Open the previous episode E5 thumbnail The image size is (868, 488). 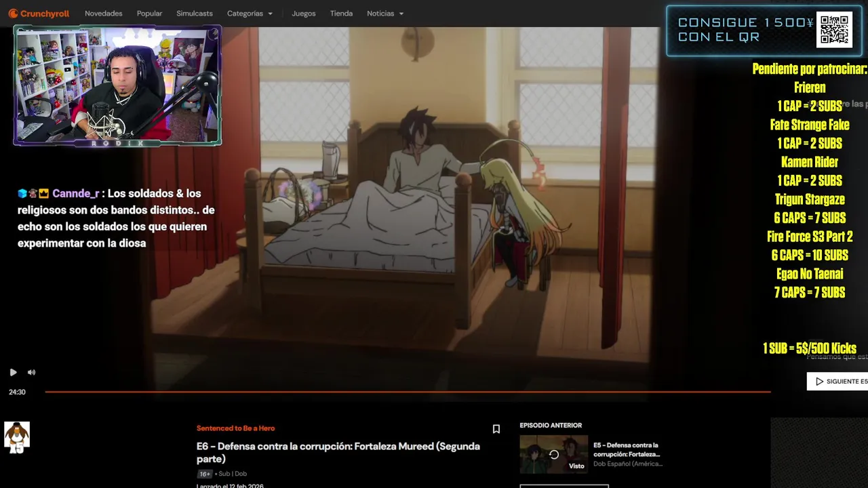tap(554, 454)
